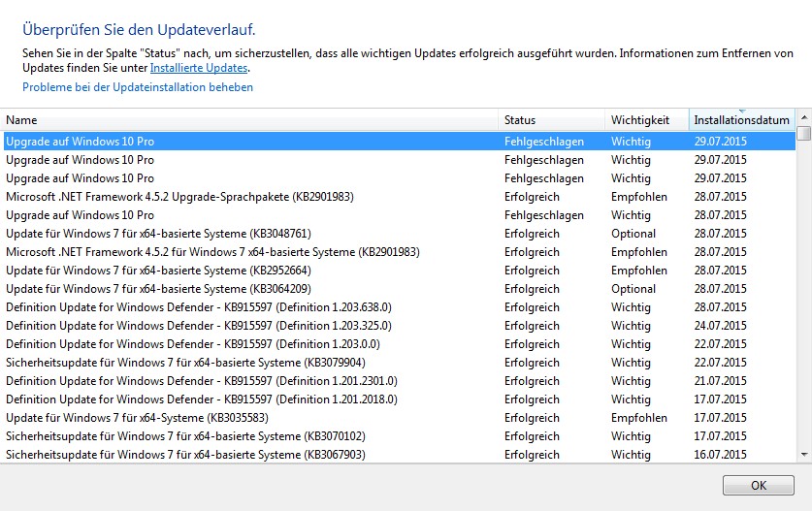Click the 21.07.2015 installation date cell
Viewport: 812px width, 511px height.
[721, 381]
